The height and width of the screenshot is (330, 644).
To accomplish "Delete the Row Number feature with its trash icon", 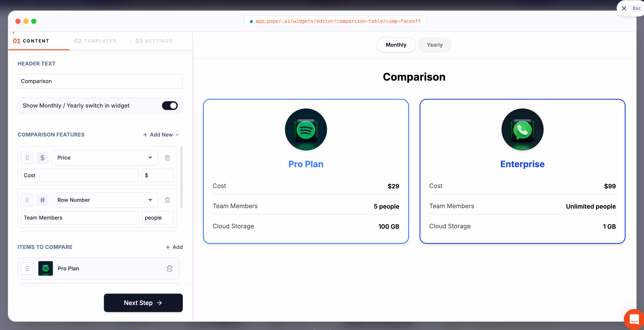I will (167, 200).
